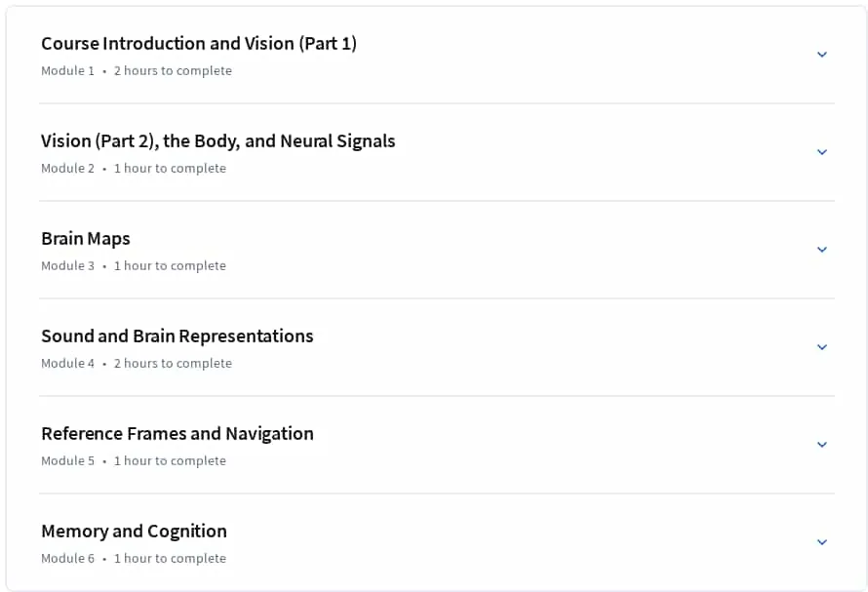Image resolution: width=868 pixels, height=592 pixels.
Task: Click the Module 1 label text
Action: tap(67, 71)
